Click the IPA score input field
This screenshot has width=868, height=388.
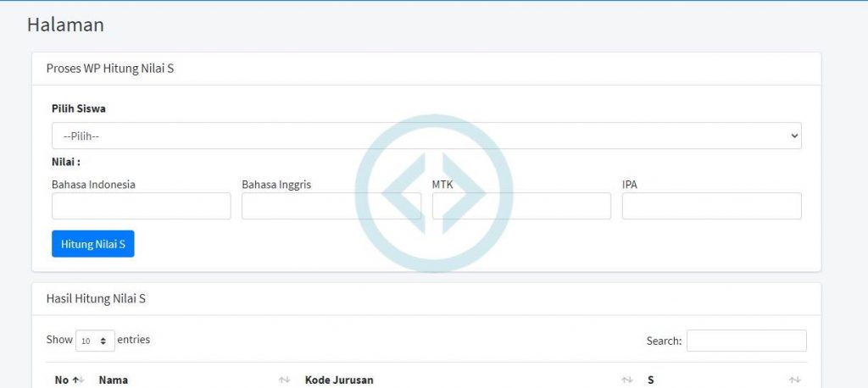[711, 206]
